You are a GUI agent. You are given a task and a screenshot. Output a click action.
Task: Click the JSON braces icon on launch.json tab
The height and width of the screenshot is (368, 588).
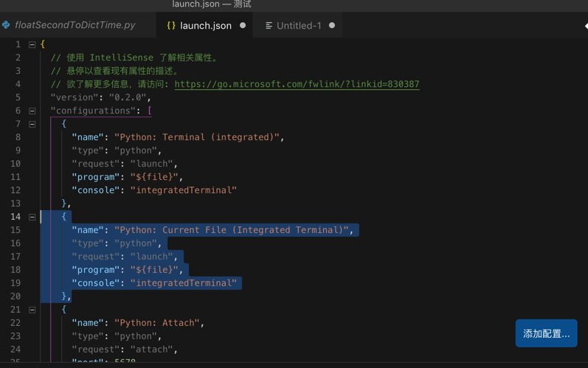[x=171, y=25]
